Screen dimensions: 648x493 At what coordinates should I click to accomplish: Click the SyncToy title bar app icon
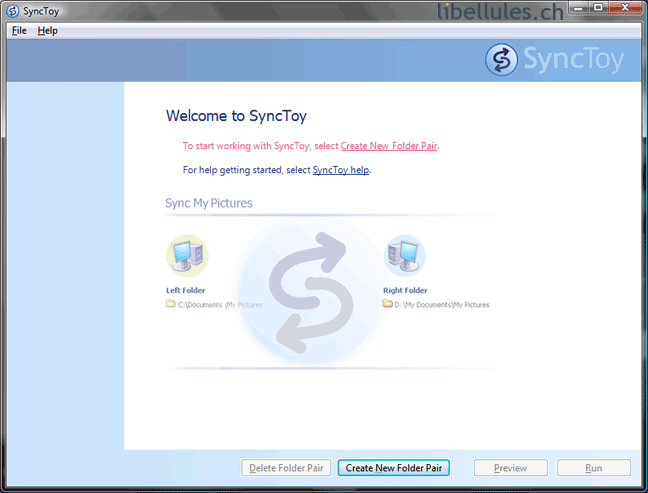coord(13,11)
